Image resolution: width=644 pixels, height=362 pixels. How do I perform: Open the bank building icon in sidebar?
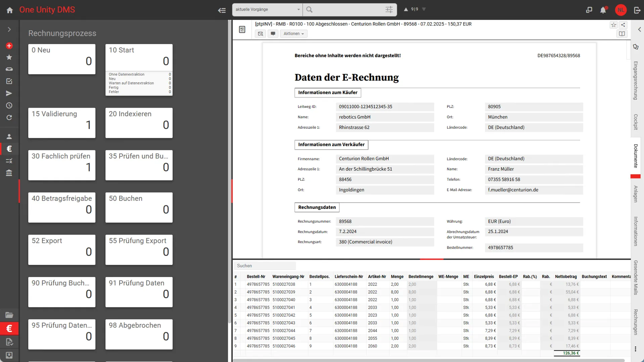9,173
